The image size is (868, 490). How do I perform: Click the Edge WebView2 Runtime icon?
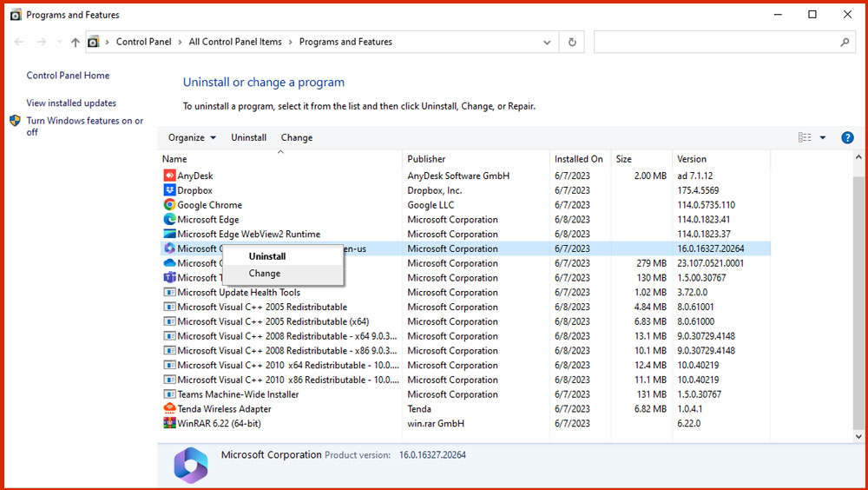169,234
